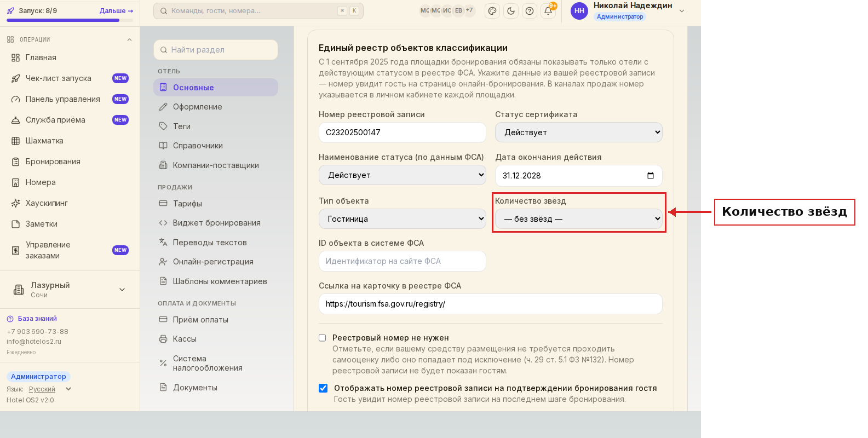Open Система налогообложения percent icon section
Viewport: 868px width, 438px height.
click(216, 363)
